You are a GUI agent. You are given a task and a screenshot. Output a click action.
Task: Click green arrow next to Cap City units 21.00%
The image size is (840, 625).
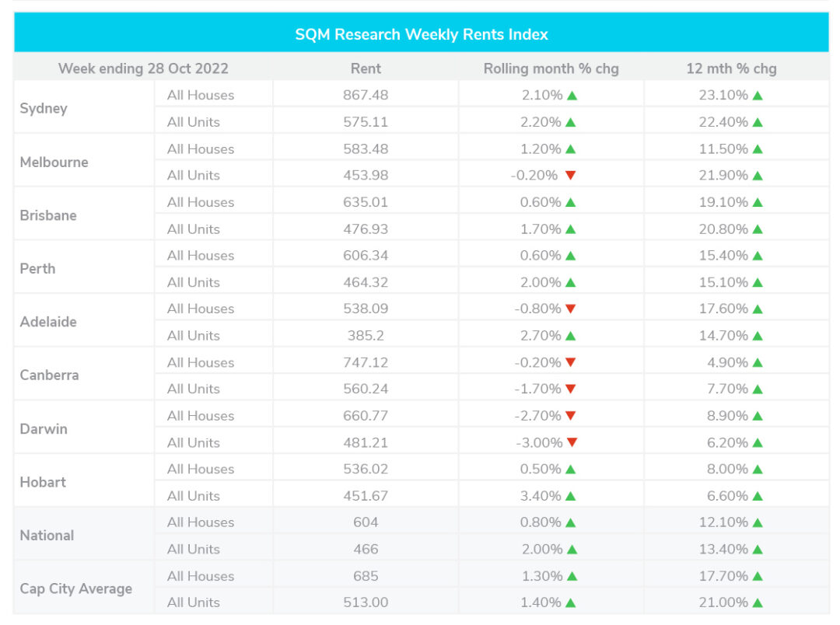tap(757, 603)
